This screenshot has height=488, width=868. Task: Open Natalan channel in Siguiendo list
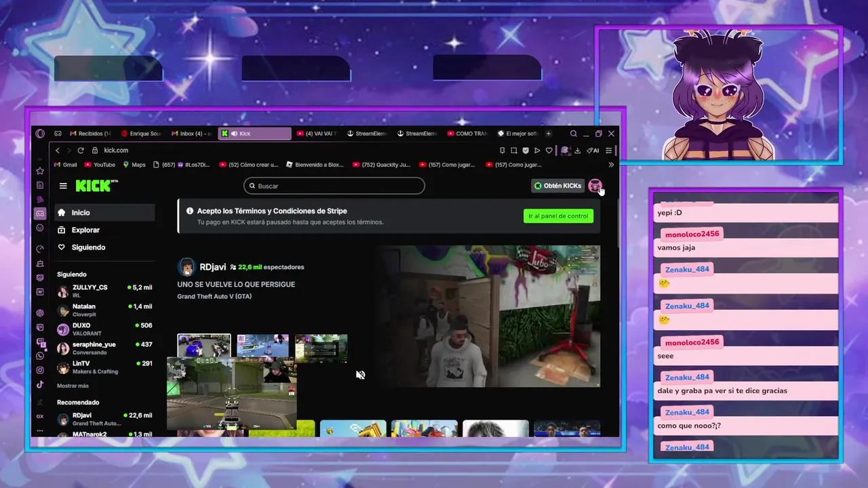104,310
